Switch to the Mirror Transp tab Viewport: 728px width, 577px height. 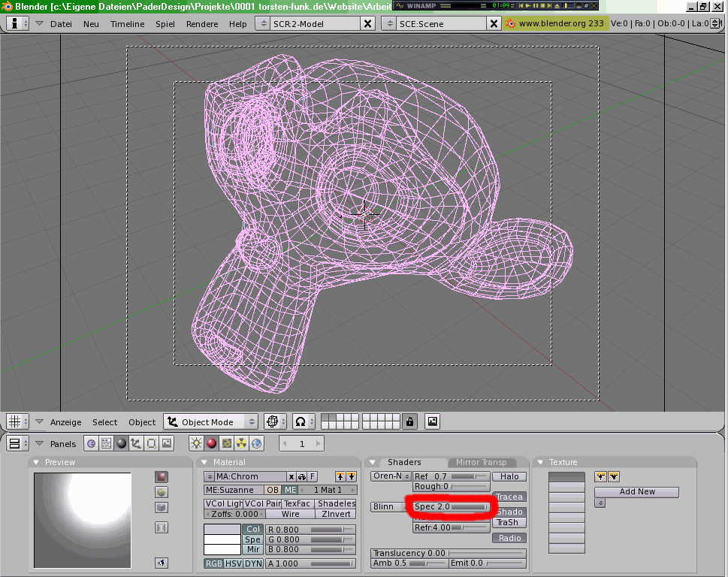click(481, 462)
